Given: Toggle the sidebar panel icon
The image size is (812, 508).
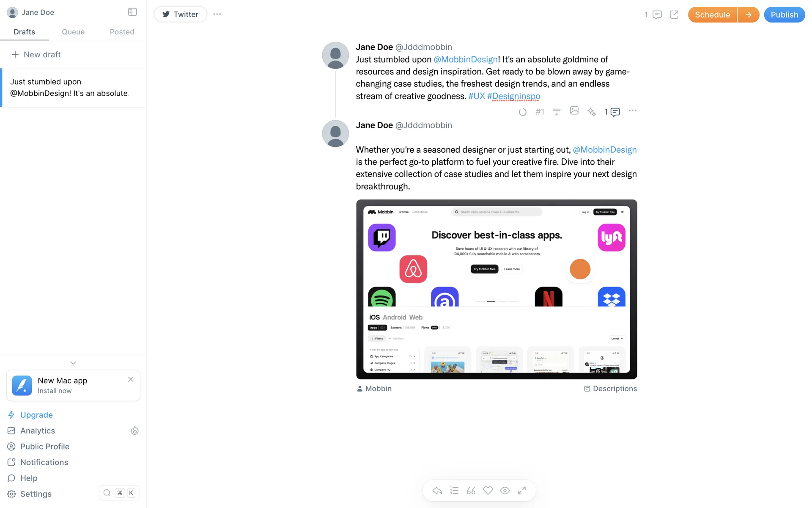Looking at the screenshot, I should tap(132, 12).
